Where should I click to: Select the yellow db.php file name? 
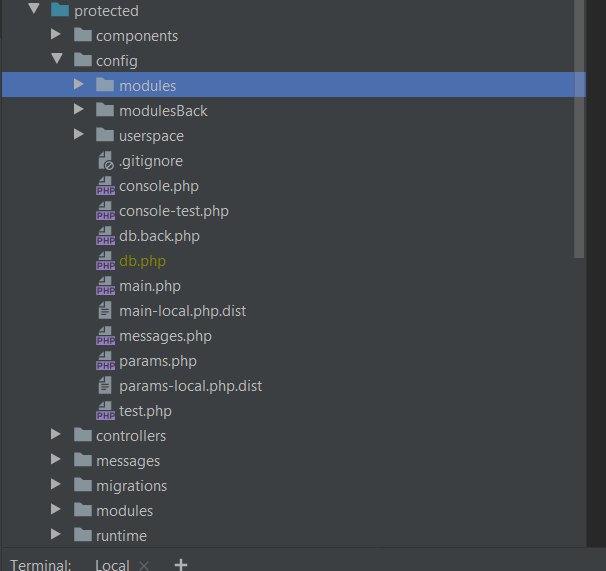pyautogui.click(x=142, y=261)
